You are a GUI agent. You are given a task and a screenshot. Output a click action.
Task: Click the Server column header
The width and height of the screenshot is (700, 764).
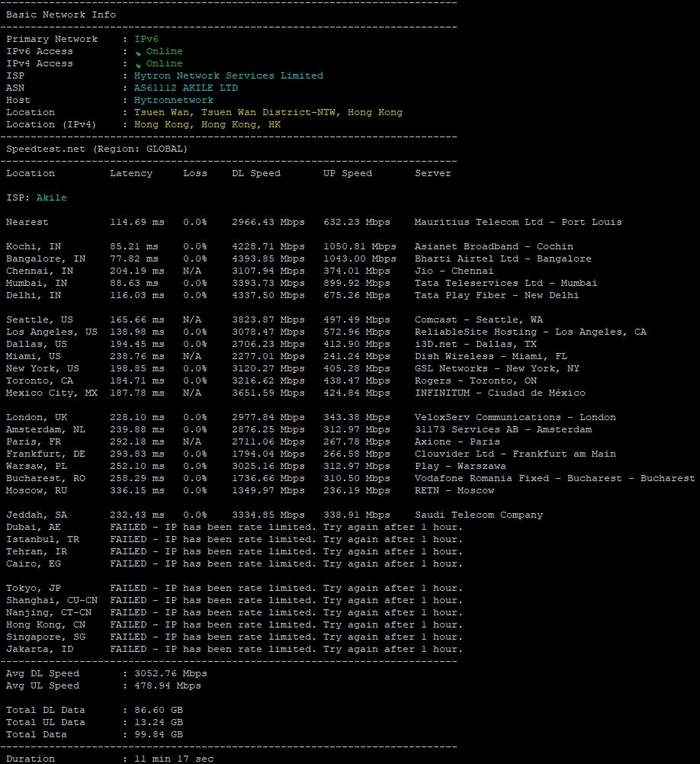(x=433, y=173)
